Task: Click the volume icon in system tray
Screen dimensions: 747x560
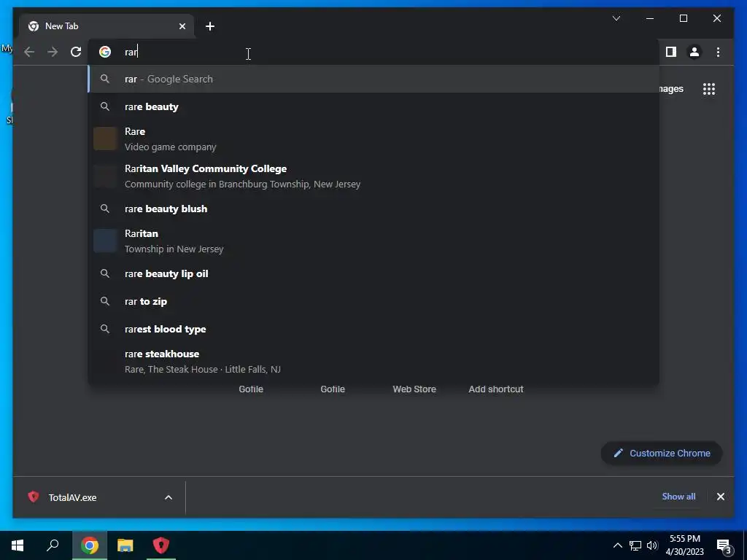Action: 652,545
